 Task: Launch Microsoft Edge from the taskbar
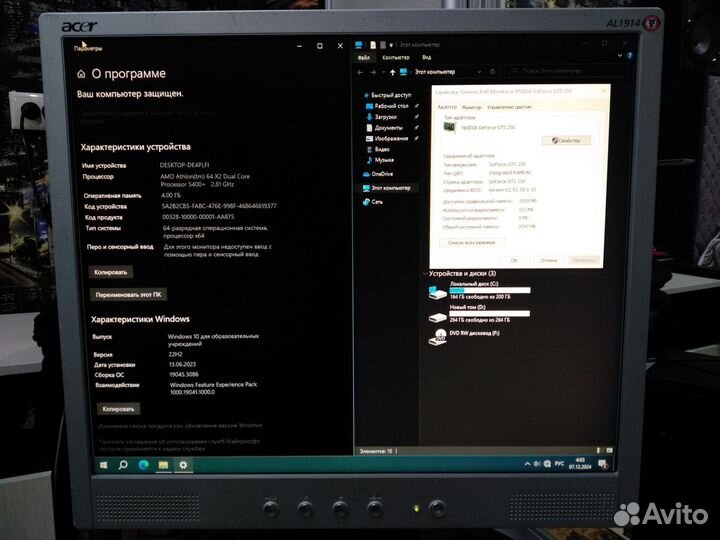(x=143, y=465)
